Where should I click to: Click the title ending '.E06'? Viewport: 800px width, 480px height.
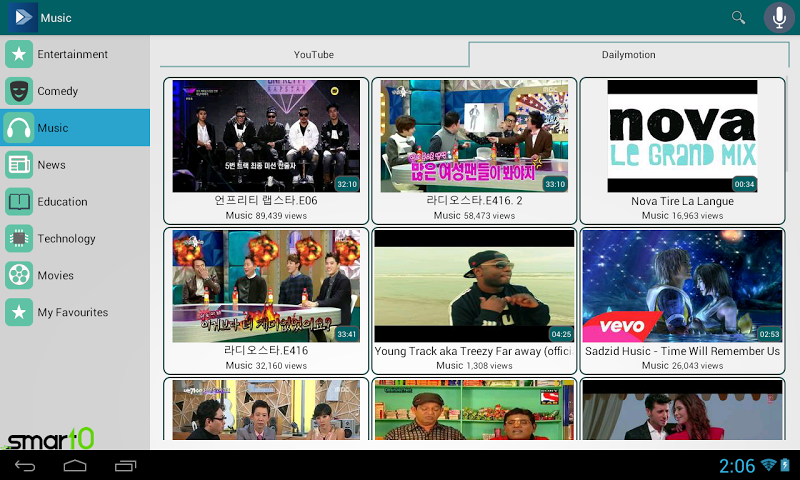pyautogui.click(x=266, y=200)
